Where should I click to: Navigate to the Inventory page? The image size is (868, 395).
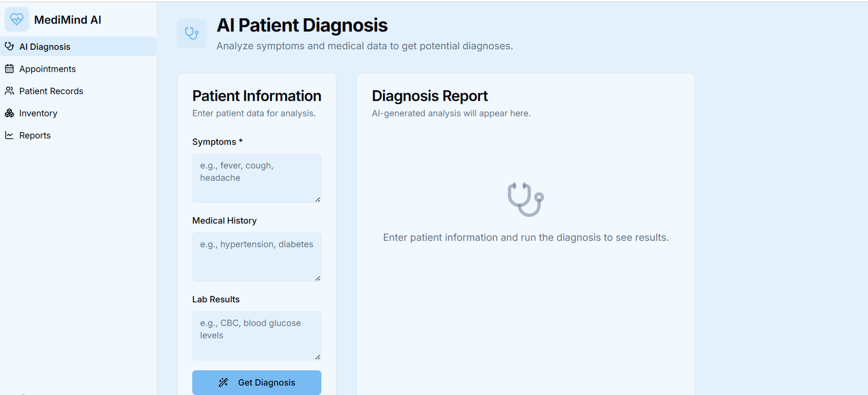[x=38, y=113]
